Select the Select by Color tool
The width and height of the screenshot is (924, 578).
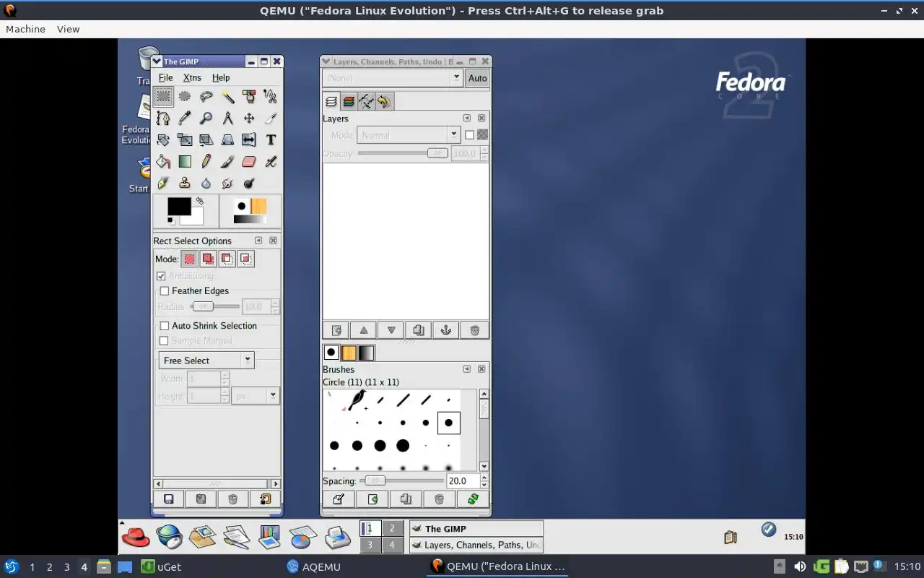249,96
